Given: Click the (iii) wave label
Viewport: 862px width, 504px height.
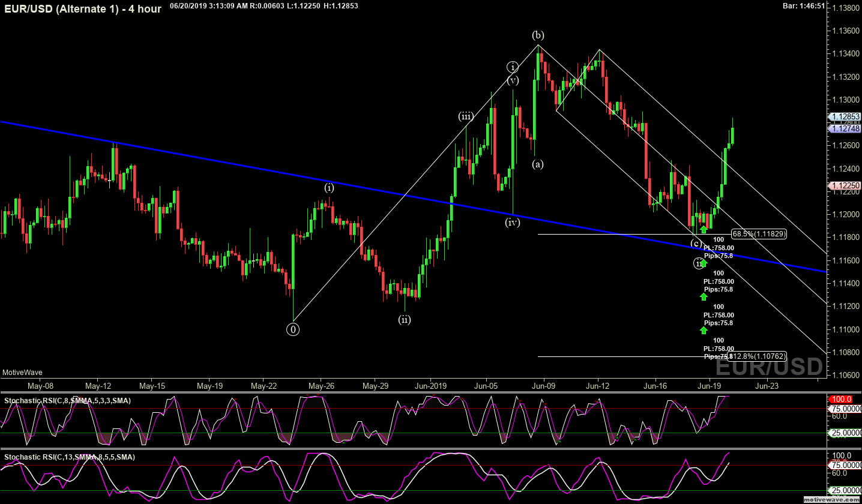Looking at the screenshot, I should tap(466, 116).
